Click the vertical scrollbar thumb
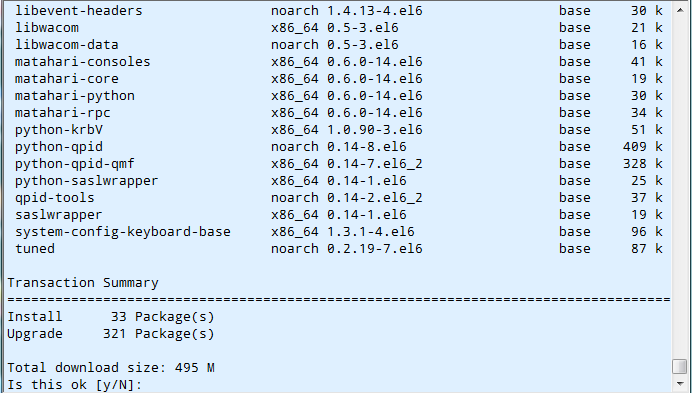This screenshot has width=692, height=393. click(680, 366)
